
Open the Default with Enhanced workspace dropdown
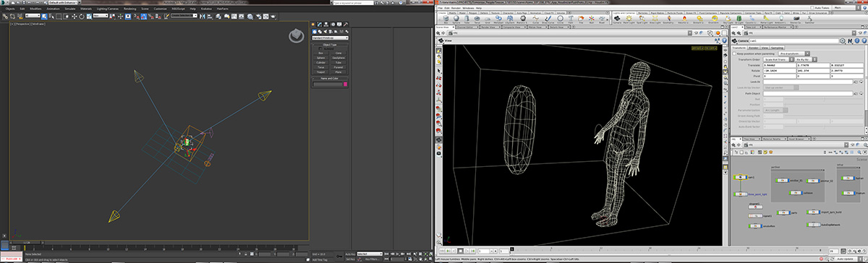click(63, 3)
